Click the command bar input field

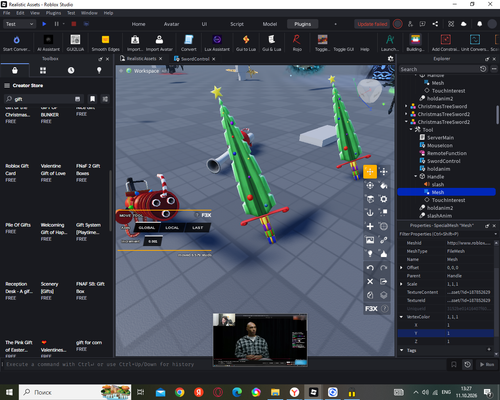point(223,364)
